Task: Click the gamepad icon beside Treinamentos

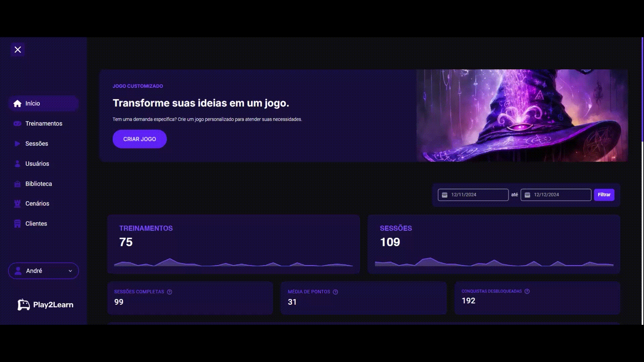Action: point(17,124)
